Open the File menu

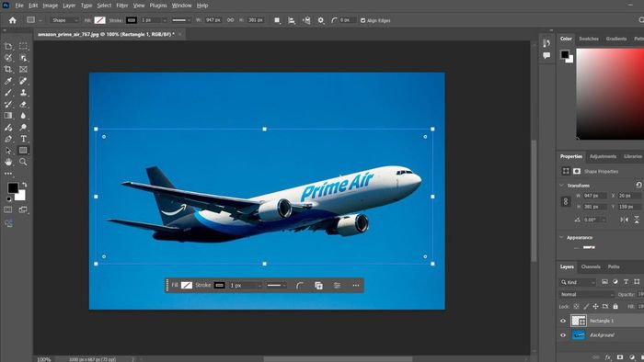(19, 6)
